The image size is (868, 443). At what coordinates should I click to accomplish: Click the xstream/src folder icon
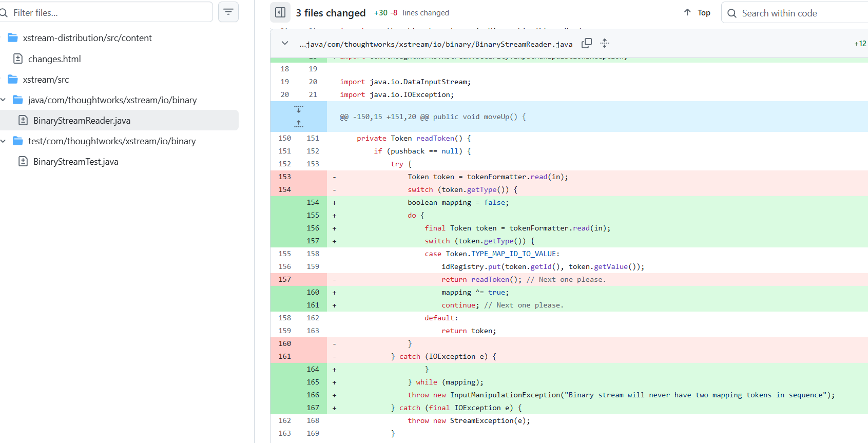point(13,79)
